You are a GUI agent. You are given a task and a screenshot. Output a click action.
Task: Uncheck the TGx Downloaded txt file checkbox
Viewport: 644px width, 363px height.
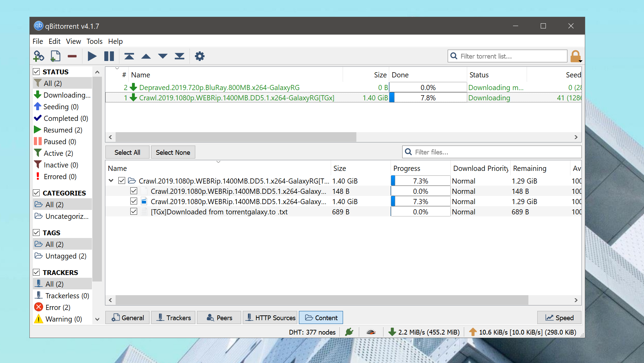tap(134, 211)
